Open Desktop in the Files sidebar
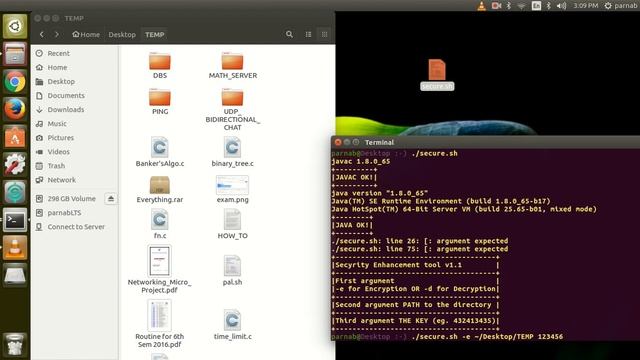 (75, 82)
